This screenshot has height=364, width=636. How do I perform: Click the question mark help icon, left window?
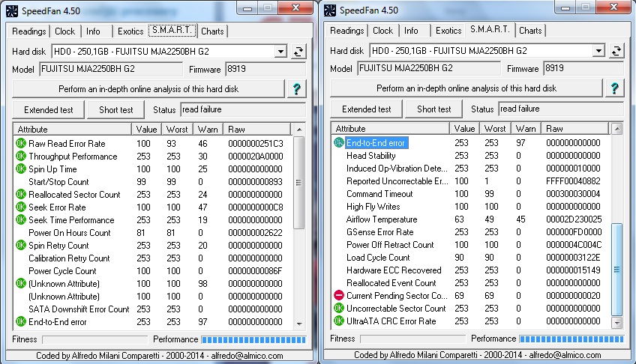296,88
